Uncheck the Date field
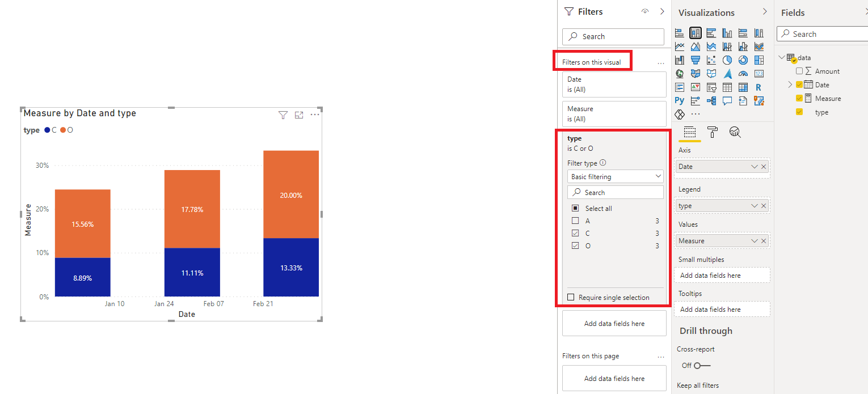868x394 pixels. click(799, 84)
